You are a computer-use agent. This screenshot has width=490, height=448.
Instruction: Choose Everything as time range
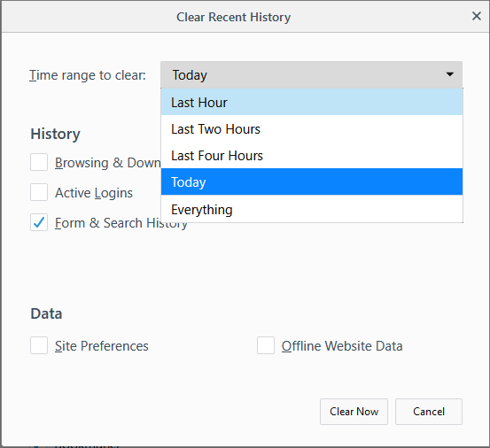pyautogui.click(x=312, y=209)
